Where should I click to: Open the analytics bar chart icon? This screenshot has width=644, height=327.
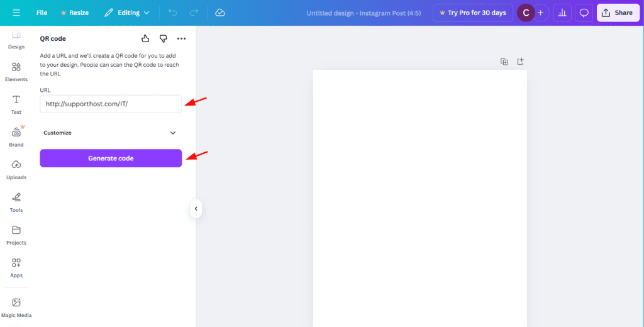562,13
